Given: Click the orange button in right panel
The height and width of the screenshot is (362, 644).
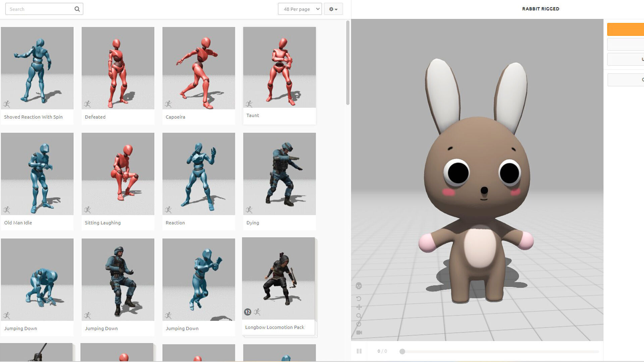Looking at the screenshot, I should [x=626, y=29].
